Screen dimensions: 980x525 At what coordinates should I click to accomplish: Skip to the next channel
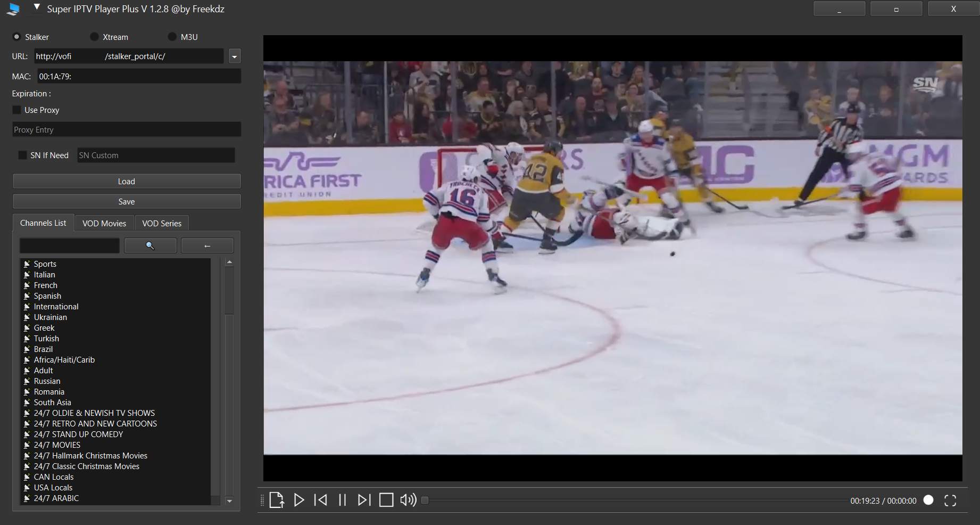tap(364, 500)
